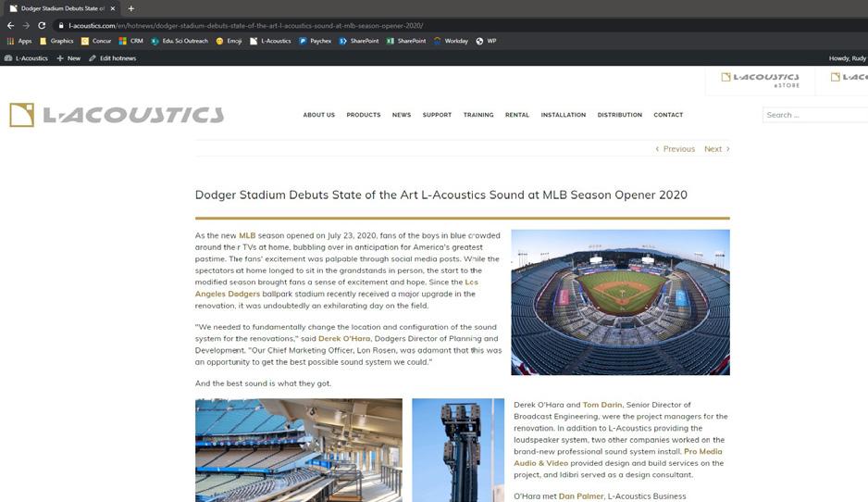
Task: Click the MLB link in the first paragraph
Action: 247,235
